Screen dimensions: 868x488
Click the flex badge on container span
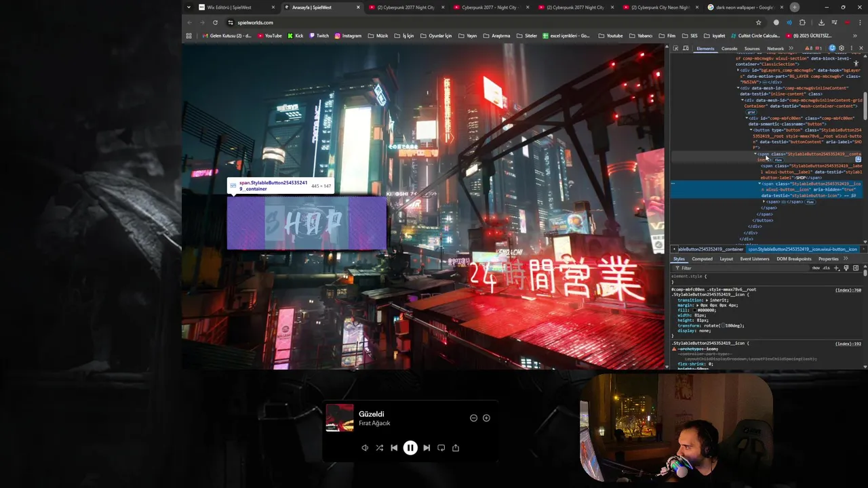778,160
